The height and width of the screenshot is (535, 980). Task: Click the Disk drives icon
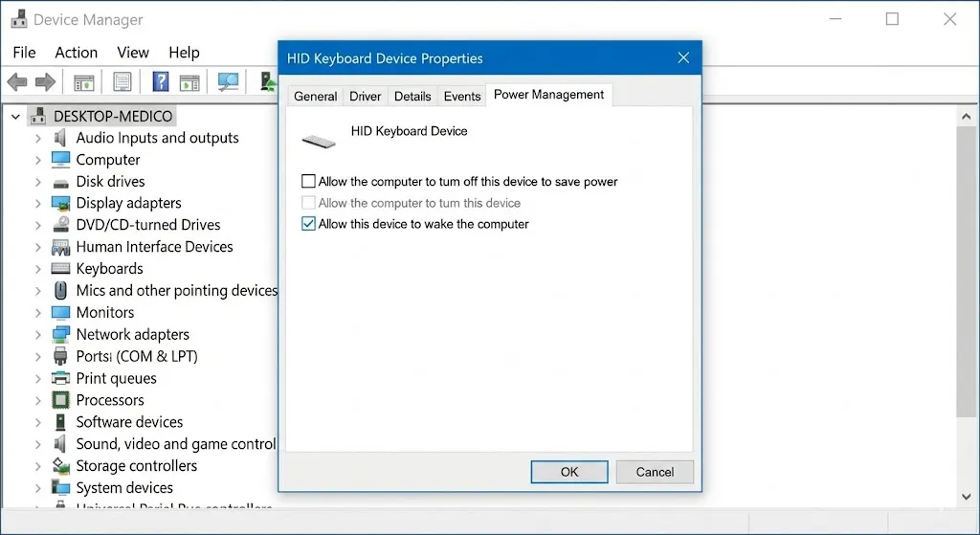pyautogui.click(x=60, y=183)
